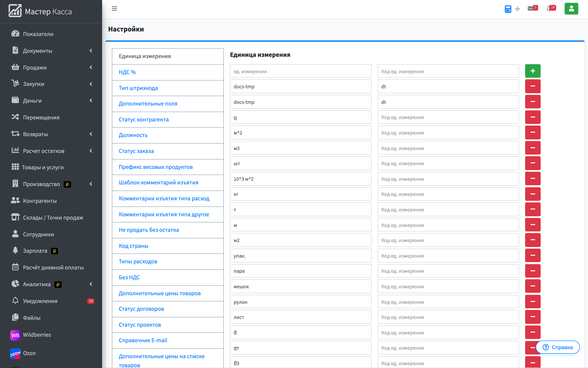Expand the Документы submenu chevron
Viewport: 588px width, 368px height.
(x=91, y=51)
